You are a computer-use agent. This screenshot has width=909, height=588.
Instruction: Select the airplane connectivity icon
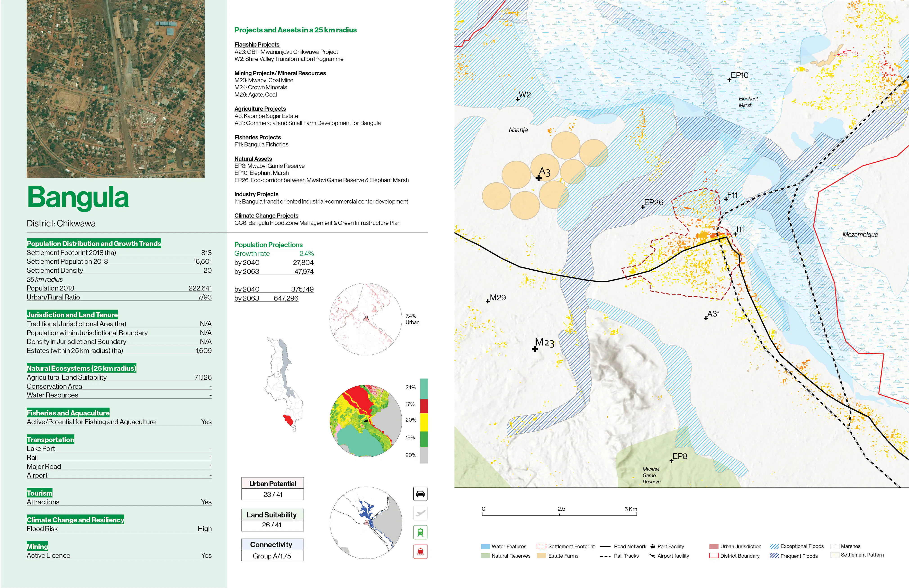[421, 513]
